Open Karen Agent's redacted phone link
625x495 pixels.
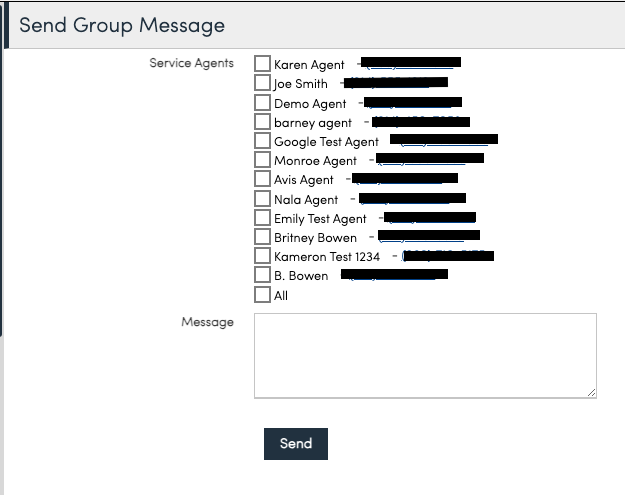point(411,63)
